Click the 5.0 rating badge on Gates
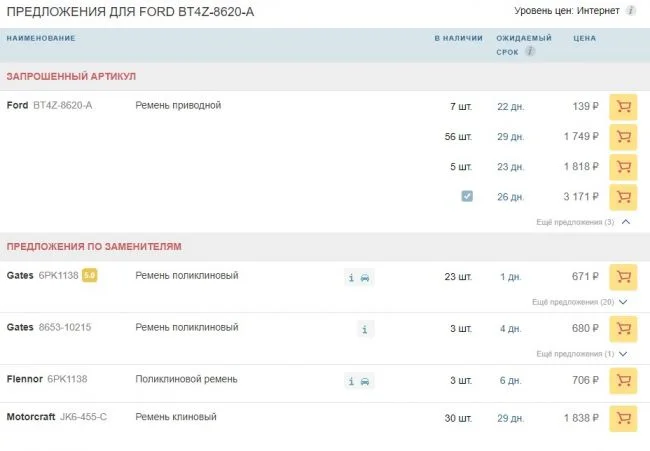 (x=89, y=276)
